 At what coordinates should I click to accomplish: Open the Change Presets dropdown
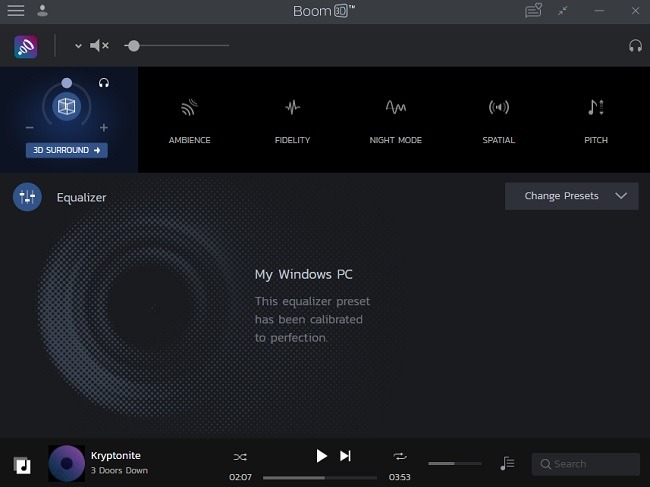pyautogui.click(x=572, y=196)
